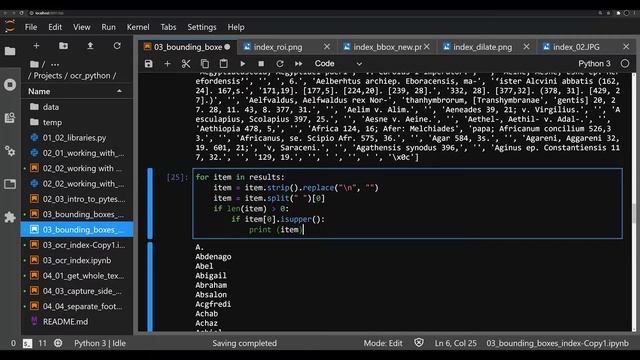Click Ln 6, Col 25 in status bar
Image resolution: width=640 pixels, height=360 pixels.
coord(456,343)
